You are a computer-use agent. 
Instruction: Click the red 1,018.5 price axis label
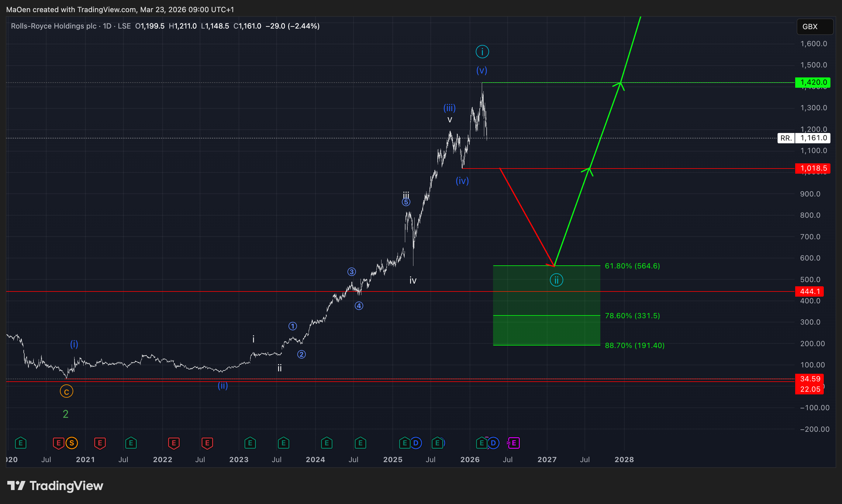click(x=813, y=169)
